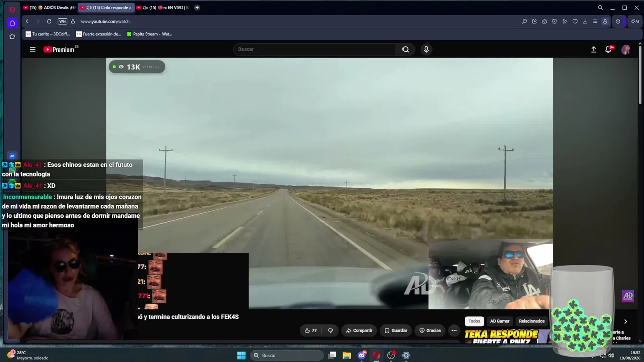Select the Cirilo responde tab
This screenshot has width=644, height=362.
coord(106,8)
